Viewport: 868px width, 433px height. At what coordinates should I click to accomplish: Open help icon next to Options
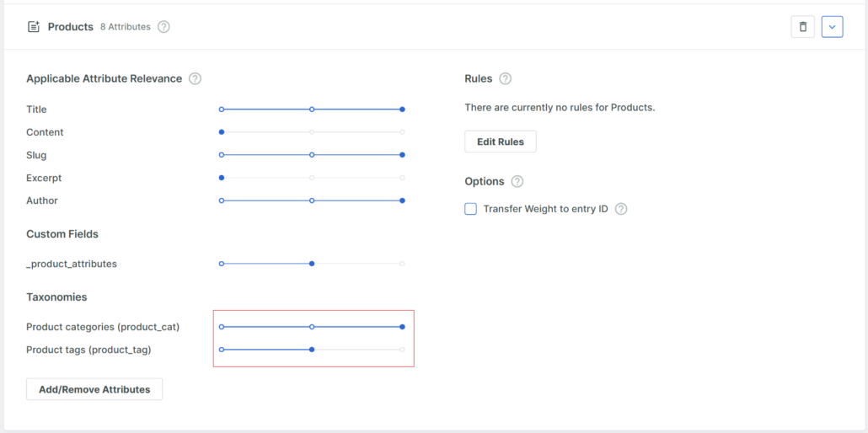[517, 182]
